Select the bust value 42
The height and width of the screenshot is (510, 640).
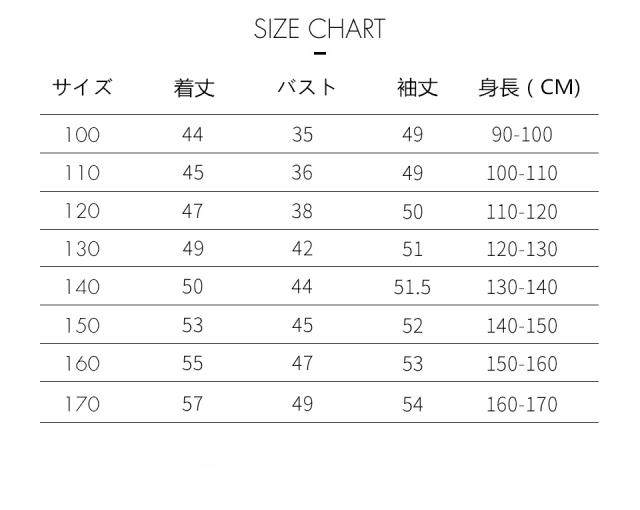tap(302, 250)
